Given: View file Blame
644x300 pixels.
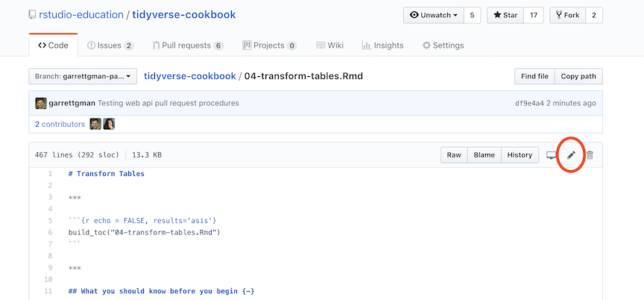Looking at the screenshot, I should [484, 155].
